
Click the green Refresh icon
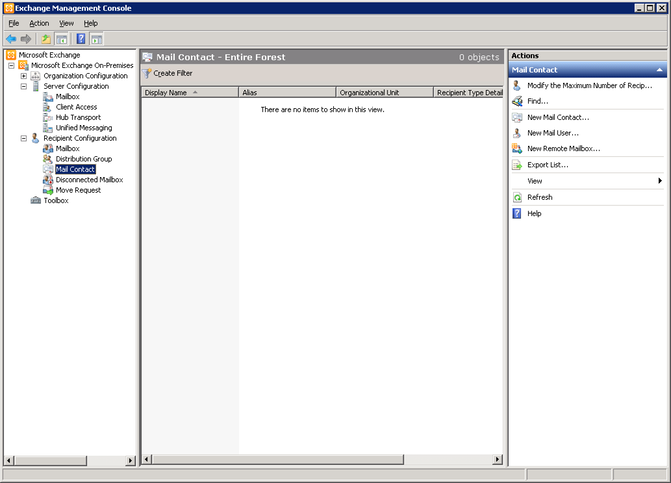pyautogui.click(x=517, y=197)
